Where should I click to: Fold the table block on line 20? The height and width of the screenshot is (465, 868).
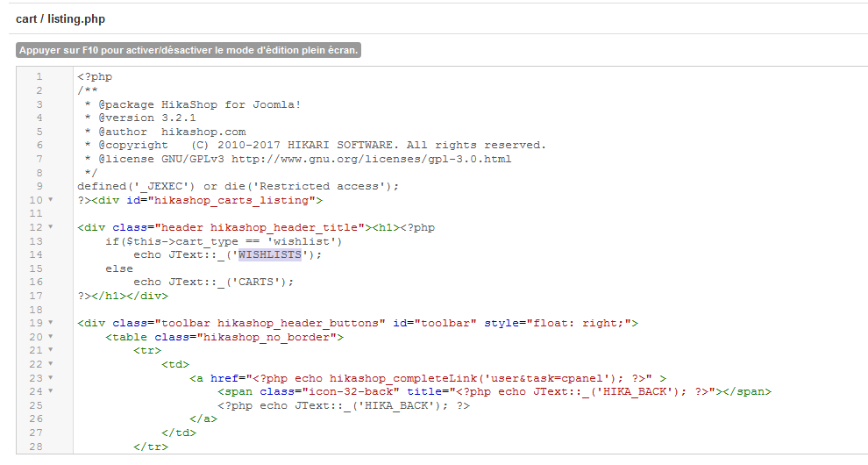[50, 337]
